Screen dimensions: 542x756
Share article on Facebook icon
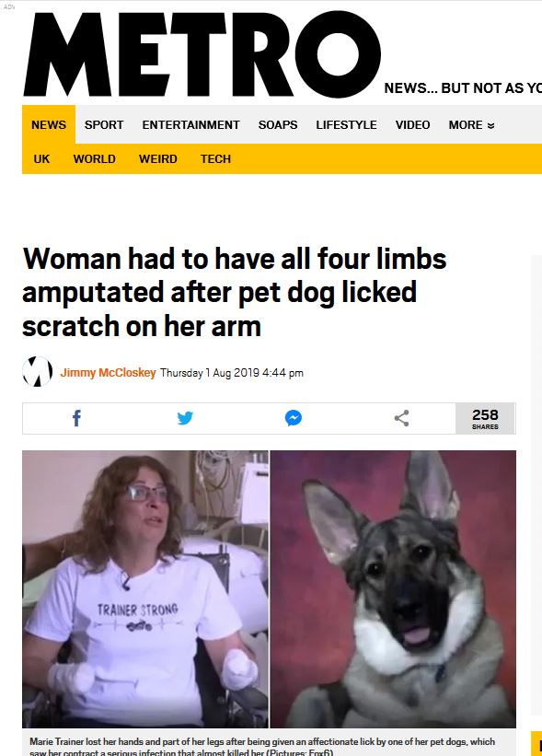(76, 418)
